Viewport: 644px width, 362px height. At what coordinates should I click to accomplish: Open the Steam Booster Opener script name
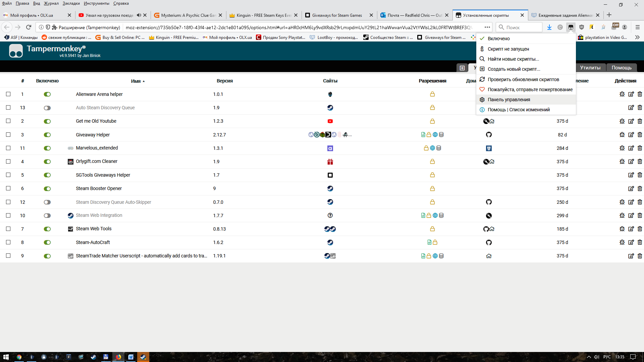pos(99,188)
